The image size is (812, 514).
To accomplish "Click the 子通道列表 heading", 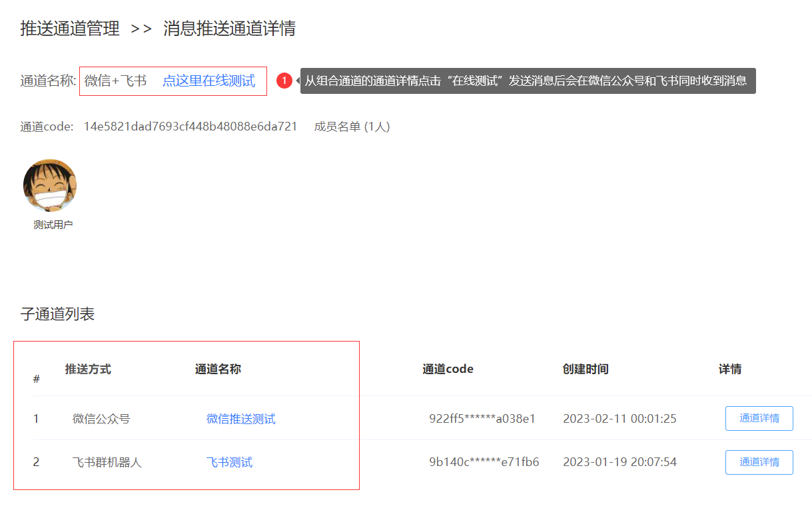I will coord(57,314).
